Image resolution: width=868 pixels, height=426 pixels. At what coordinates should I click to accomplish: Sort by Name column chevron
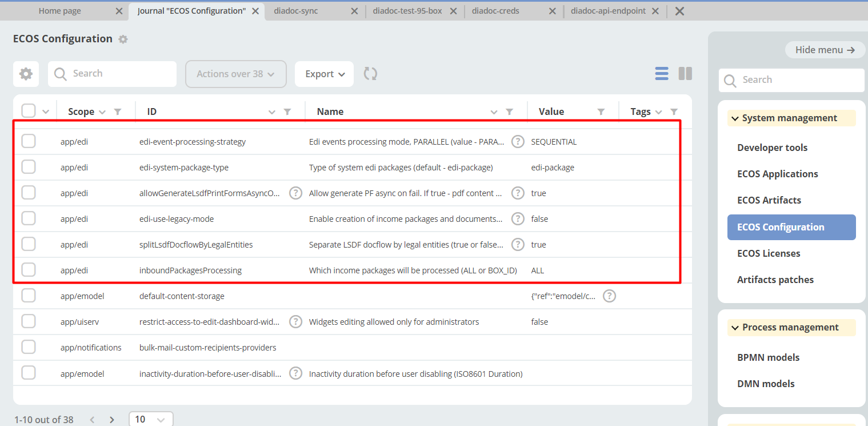coord(494,112)
